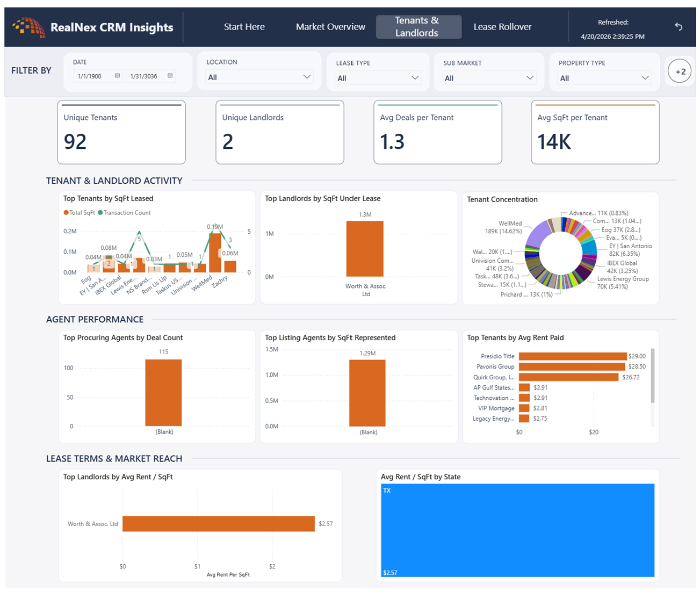
Task: Open the end date calendar picker icon
Action: [170, 76]
